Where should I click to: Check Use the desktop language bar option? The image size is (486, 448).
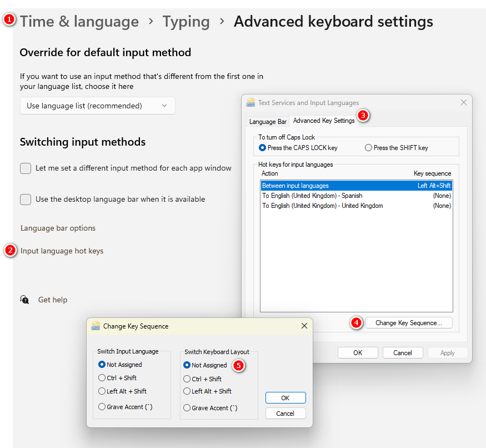[x=26, y=199]
